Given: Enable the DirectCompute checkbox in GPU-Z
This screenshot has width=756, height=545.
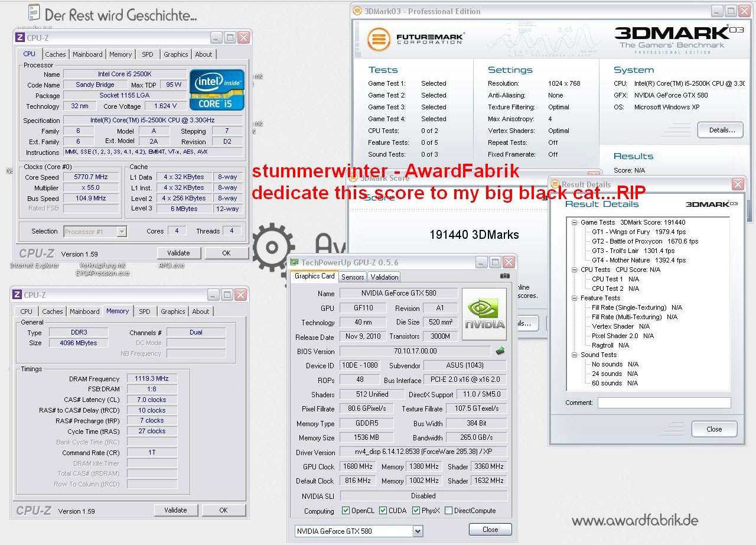Looking at the screenshot, I should click(x=449, y=511).
